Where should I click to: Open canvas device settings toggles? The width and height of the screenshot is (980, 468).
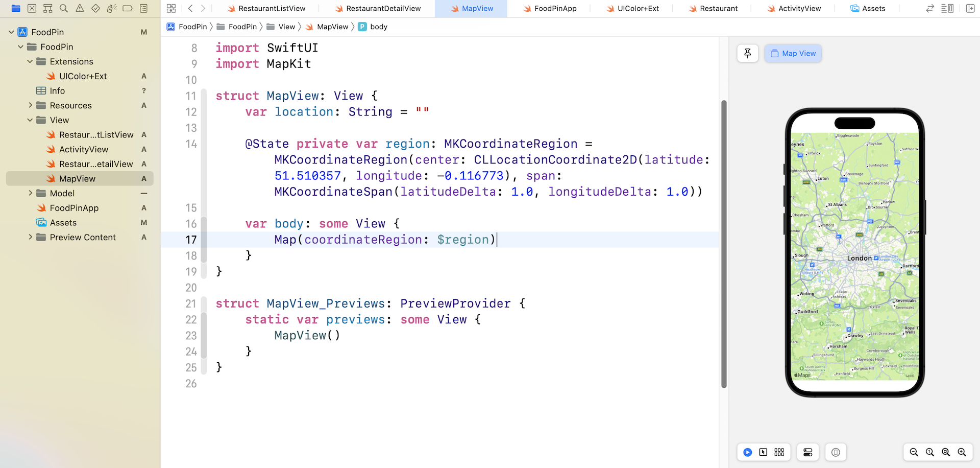(807, 452)
